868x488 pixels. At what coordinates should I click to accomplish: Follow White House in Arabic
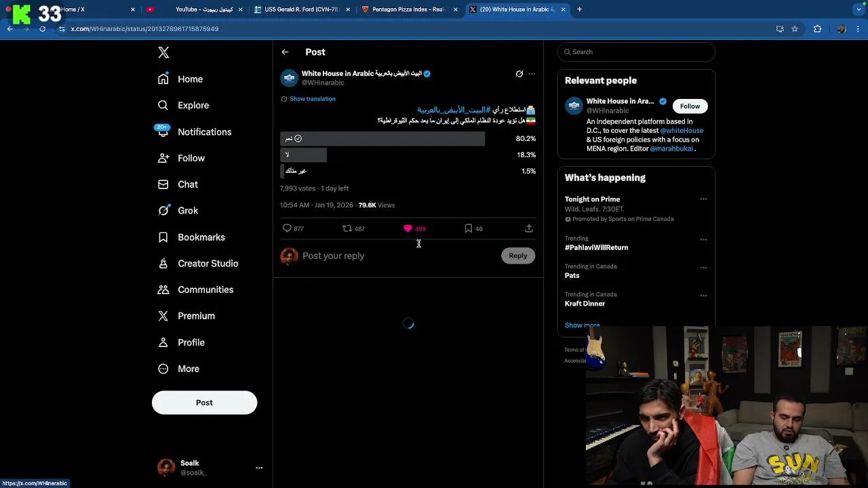click(690, 106)
